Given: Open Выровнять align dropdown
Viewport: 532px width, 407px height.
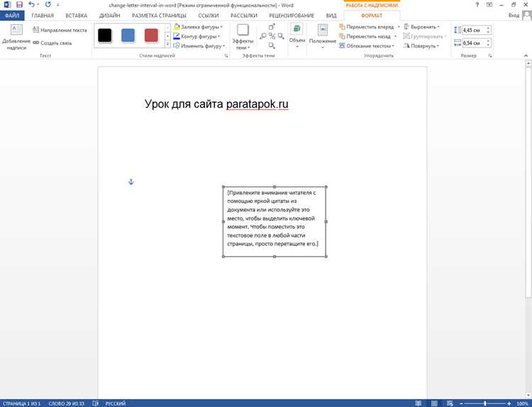Looking at the screenshot, I should 422,27.
